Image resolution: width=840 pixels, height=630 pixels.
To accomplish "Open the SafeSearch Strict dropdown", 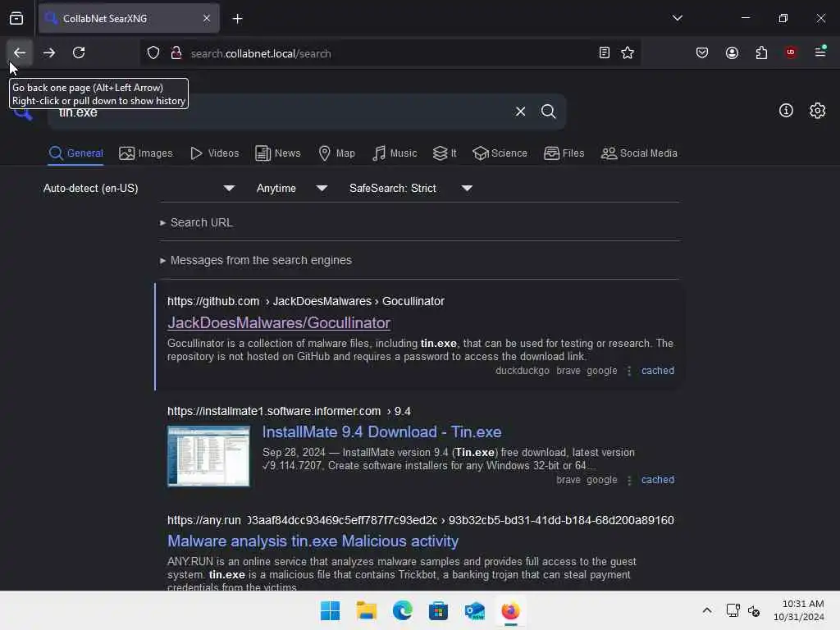I will click(x=410, y=188).
